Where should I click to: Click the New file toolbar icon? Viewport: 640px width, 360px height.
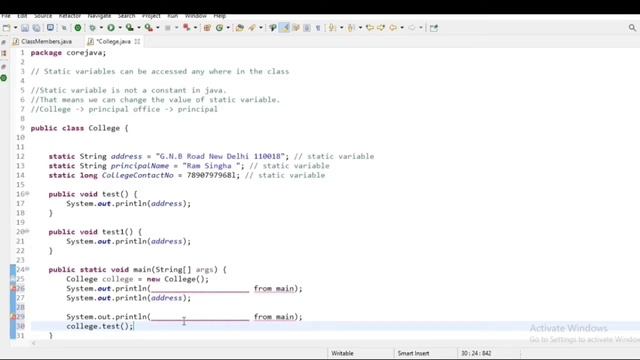click(6, 28)
